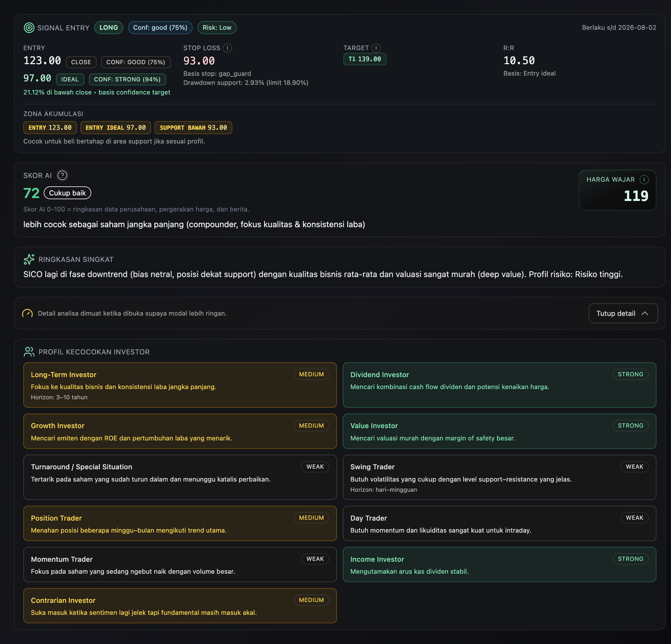
Task: Open the Skor AI help question icon
Action: coord(62,175)
